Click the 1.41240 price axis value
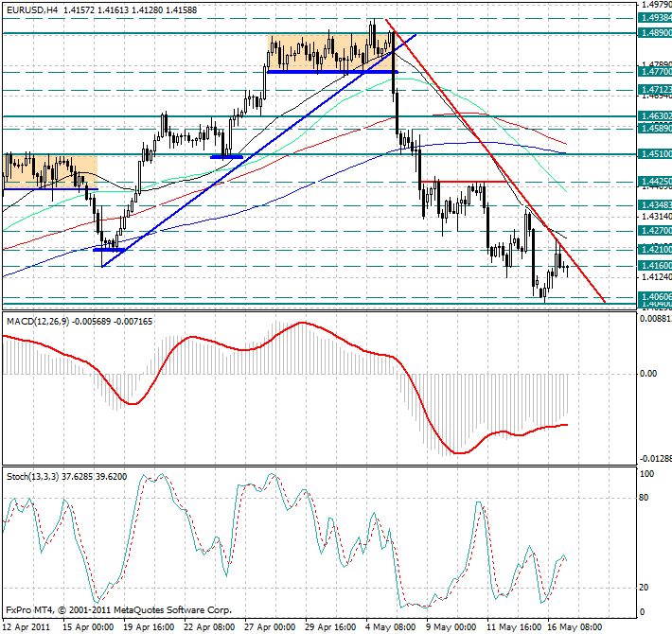Image resolution: width=672 pixels, height=634 pixels. tap(656, 277)
